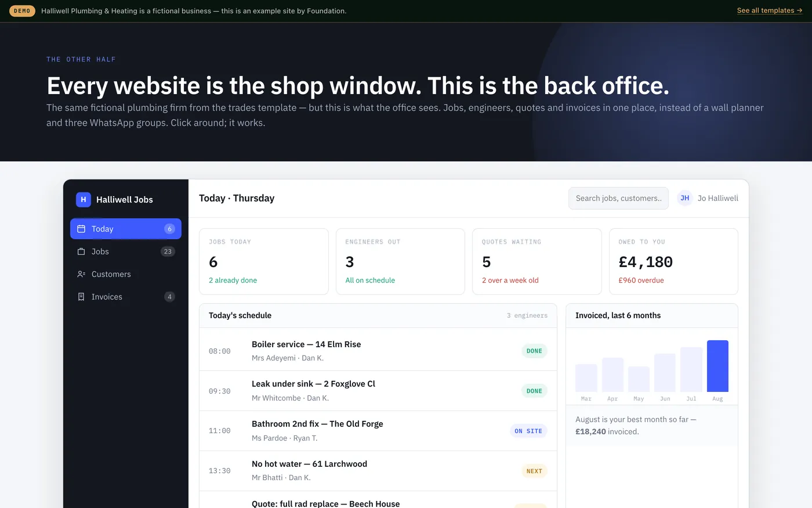
Task: Click the Jun bar in invoiced chart
Action: pos(665,373)
